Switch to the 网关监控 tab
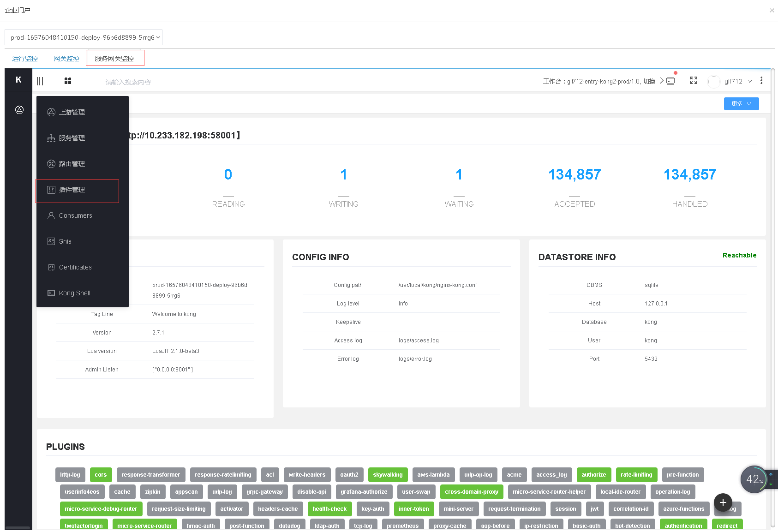 pyautogui.click(x=66, y=59)
